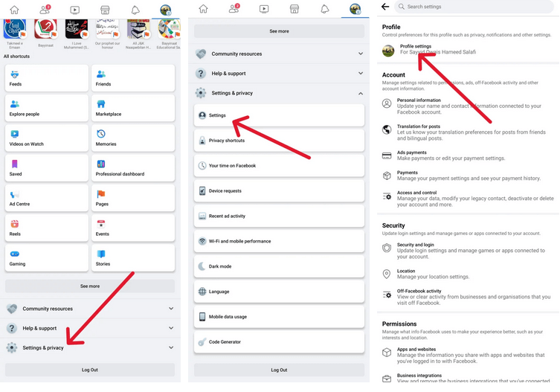Open Takmeel e Emaan page shortcut
Image resolution: width=560 pixels, height=392 pixels.
(x=14, y=34)
